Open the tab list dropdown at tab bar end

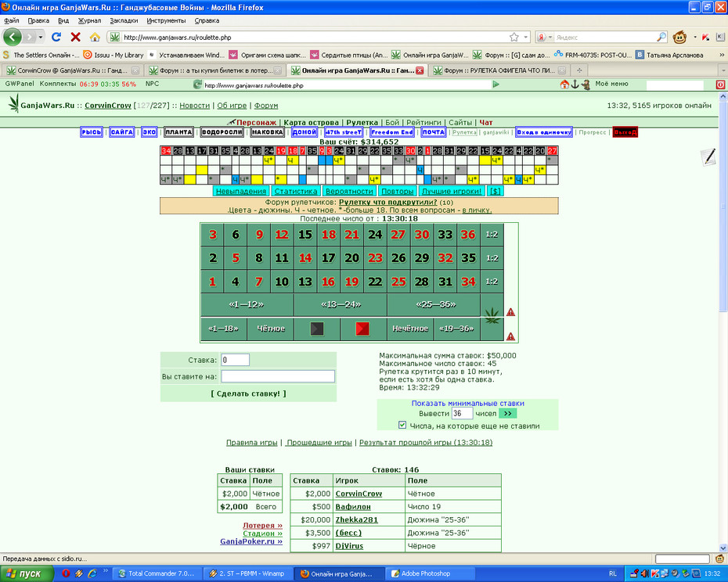point(723,70)
